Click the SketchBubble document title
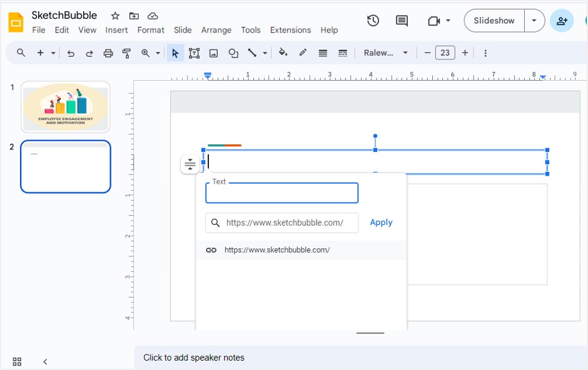 click(x=64, y=16)
